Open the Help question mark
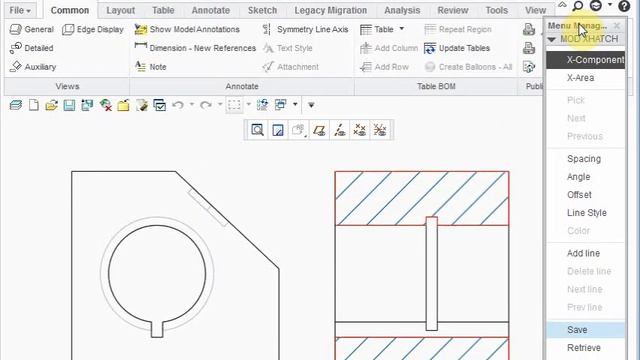 pos(624,6)
